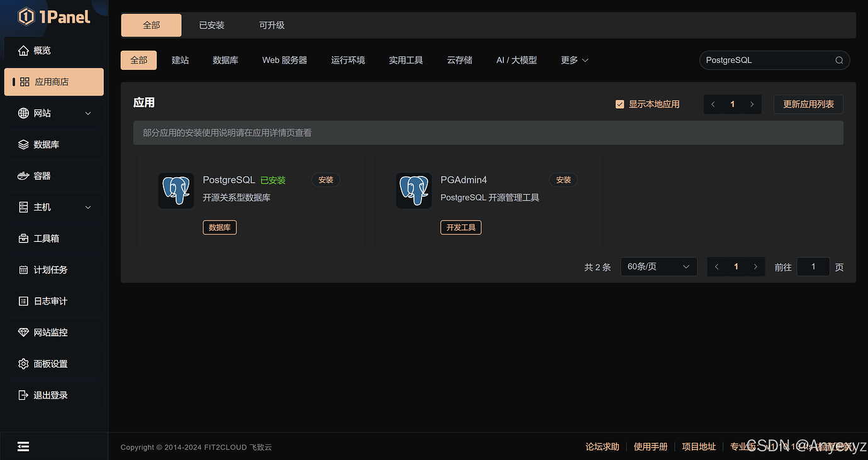Focus the PostgreSQL search input field

(x=775, y=60)
